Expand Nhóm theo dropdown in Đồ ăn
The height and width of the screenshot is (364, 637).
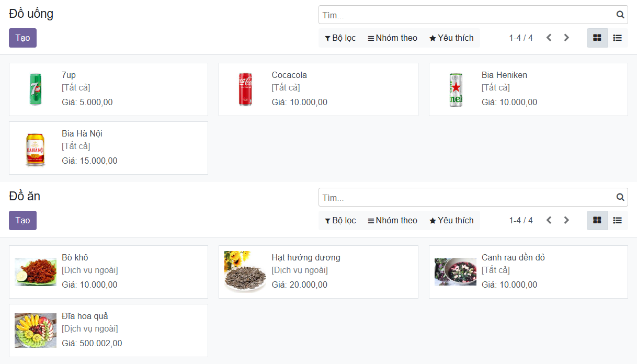(392, 220)
